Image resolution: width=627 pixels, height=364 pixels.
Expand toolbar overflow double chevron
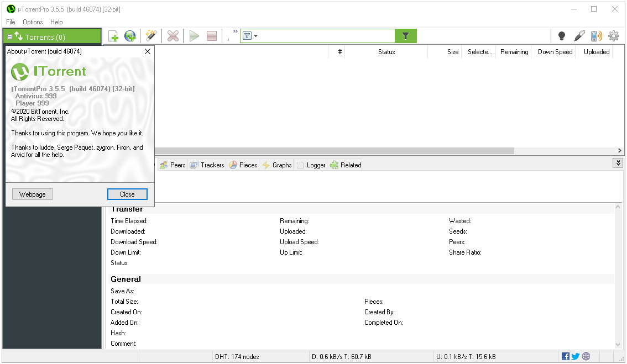click(235, 31)
